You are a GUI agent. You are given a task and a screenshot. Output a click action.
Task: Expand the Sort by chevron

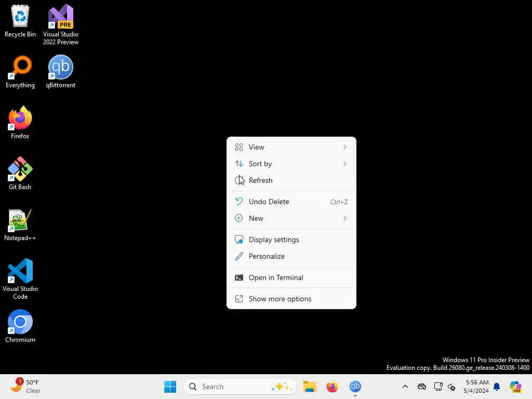[345, 164]
